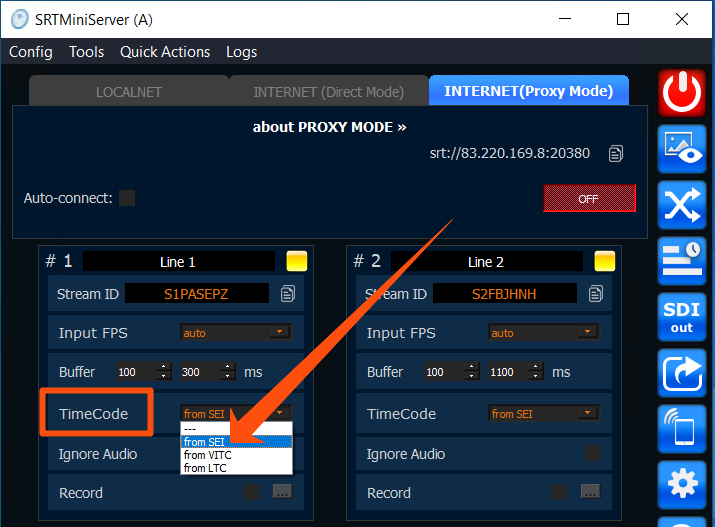Collapse TimeCode dropdown for Line 1
Image resolution: width=715 pixels, height=527 pixels.
[280, 413]
